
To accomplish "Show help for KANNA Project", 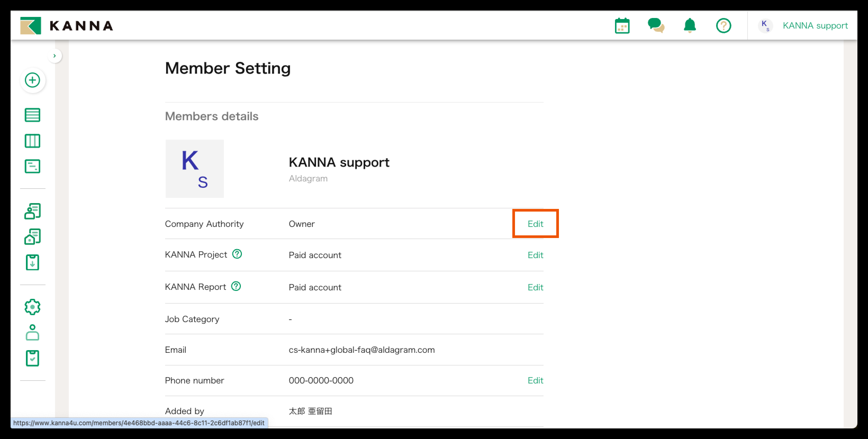I will (237, 254).
